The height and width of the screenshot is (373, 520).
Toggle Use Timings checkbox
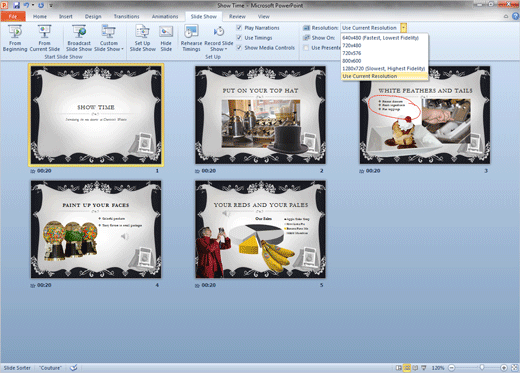point(239,38)
